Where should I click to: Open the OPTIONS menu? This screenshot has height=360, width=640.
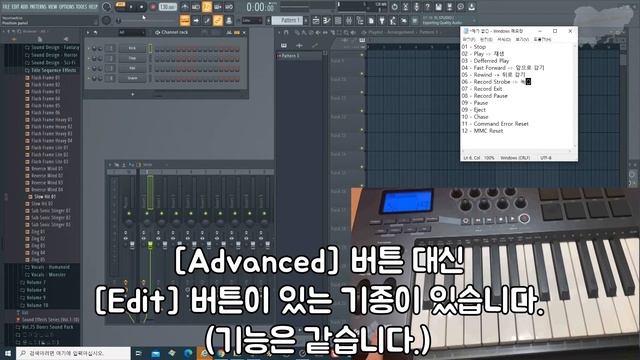point(67,7)
